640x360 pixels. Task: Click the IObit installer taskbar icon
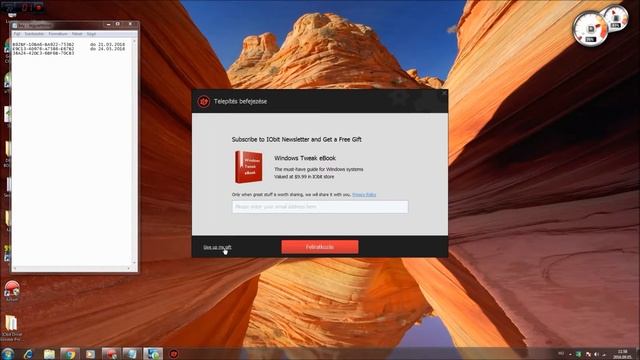pyautogui.click(x=173, y=354)
